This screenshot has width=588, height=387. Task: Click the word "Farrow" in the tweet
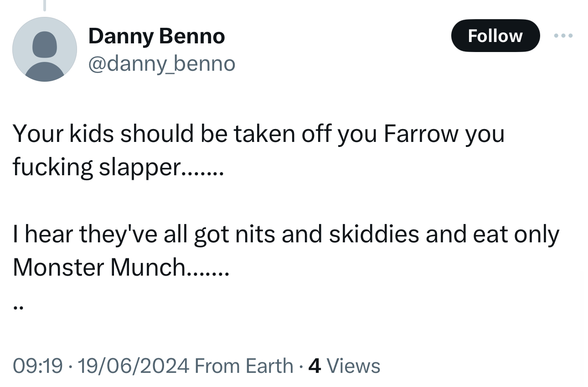[421, 134]
